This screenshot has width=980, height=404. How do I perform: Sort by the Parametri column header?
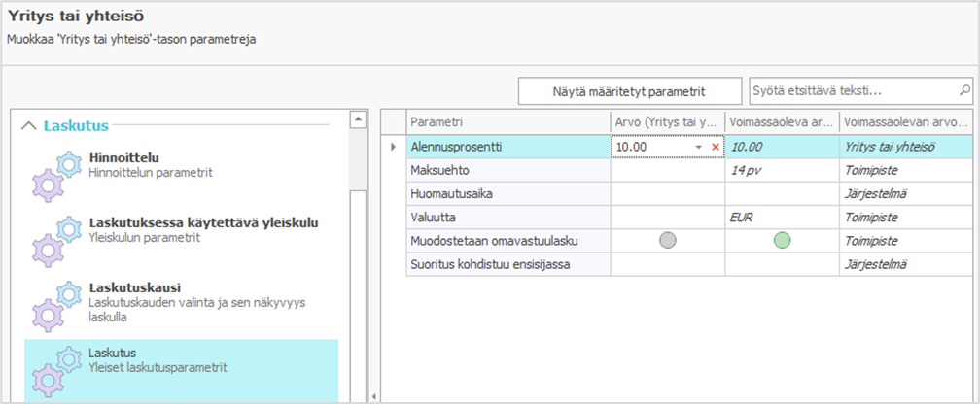[507, 122]
